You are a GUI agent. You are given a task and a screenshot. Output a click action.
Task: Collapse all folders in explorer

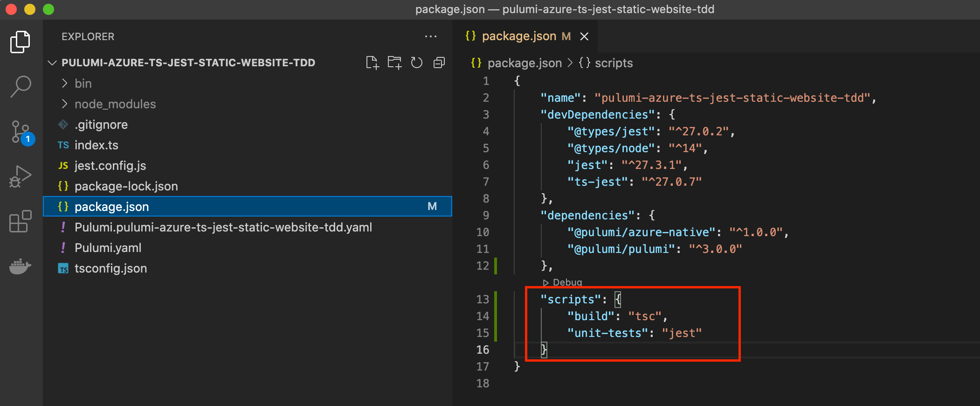tap(439, 63)
